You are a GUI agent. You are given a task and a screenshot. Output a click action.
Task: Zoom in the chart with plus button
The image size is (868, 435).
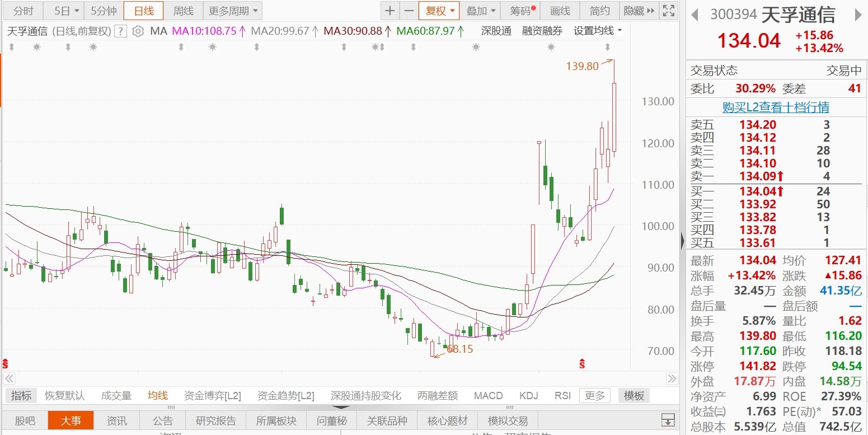pos(390,11)
